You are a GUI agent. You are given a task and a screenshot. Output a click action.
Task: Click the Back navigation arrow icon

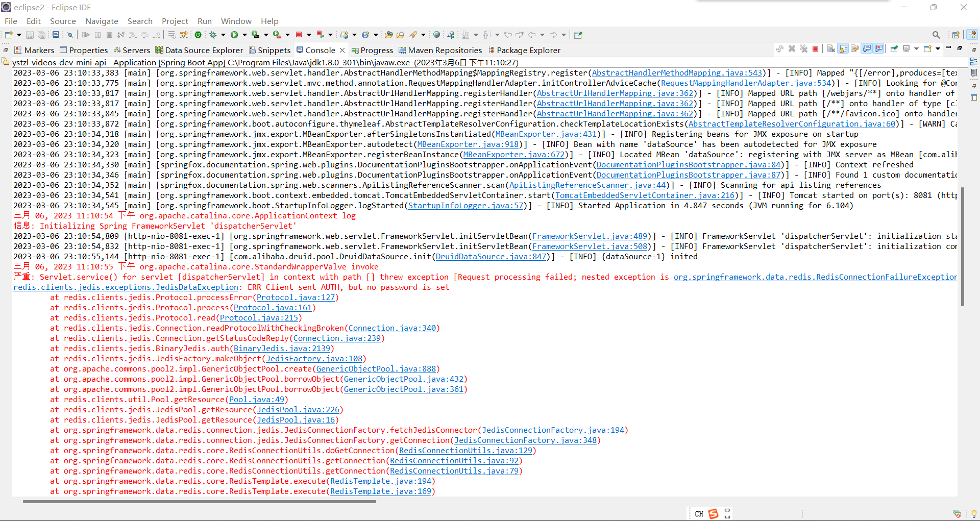coord(532,35)
